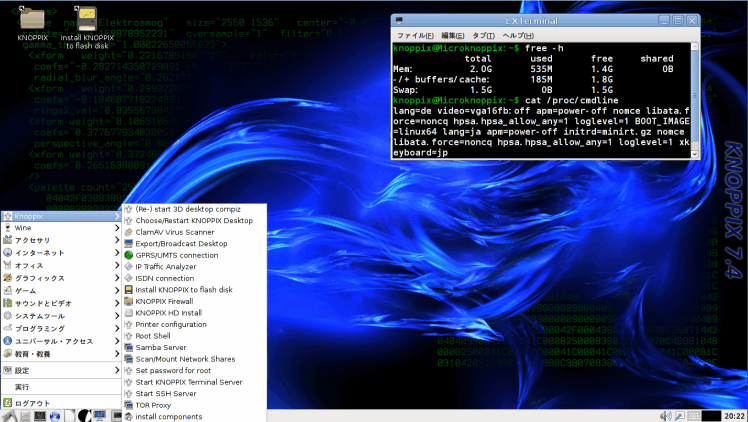Select 実行 (Run) from menu

tap(61, 387)
